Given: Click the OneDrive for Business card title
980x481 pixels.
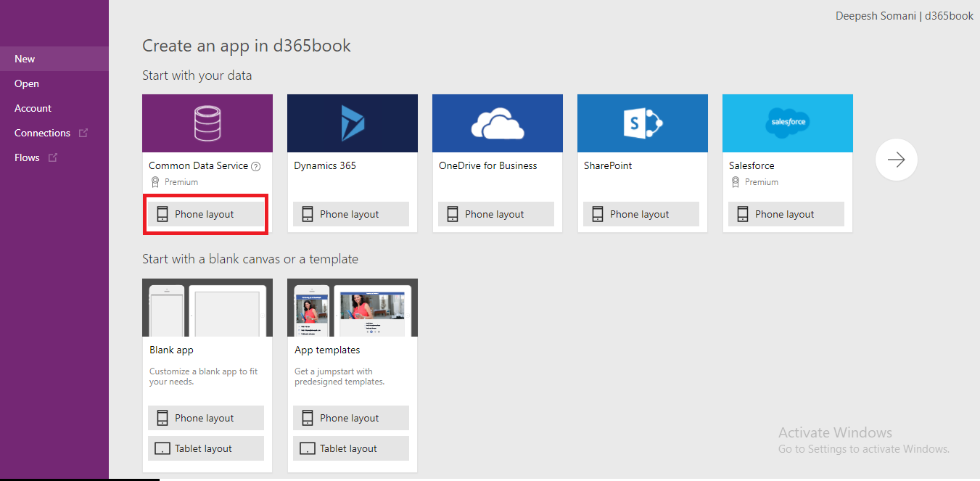Looking at the screenshot, I should pos(488,165).
